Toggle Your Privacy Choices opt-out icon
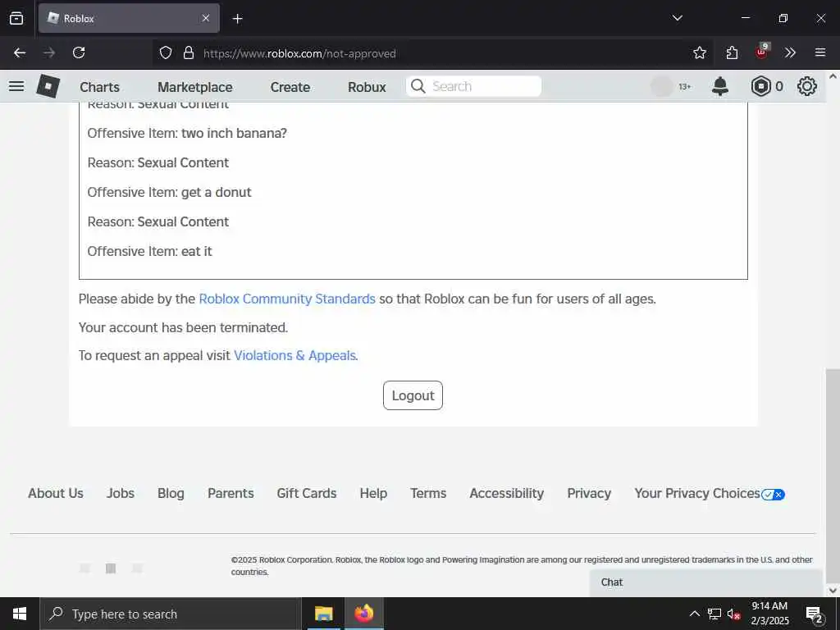This screenshot has height=630, width=840. click(x=773, y=495)
